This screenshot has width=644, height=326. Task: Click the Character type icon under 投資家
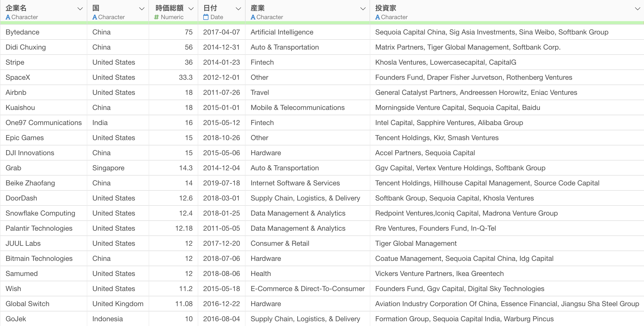click(378, 17)
